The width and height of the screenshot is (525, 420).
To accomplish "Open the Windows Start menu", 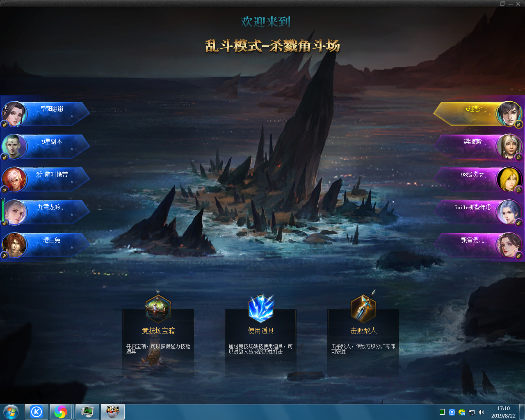I will 11,412.
